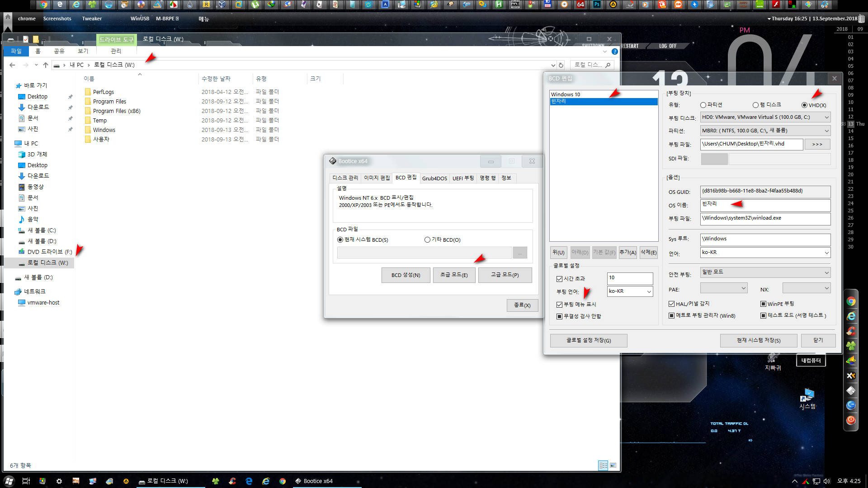Screen dimensions: 868x488
Task: Open 새 볼륨 (C:) drive in sidebar
Action: (x=42, y=230)
